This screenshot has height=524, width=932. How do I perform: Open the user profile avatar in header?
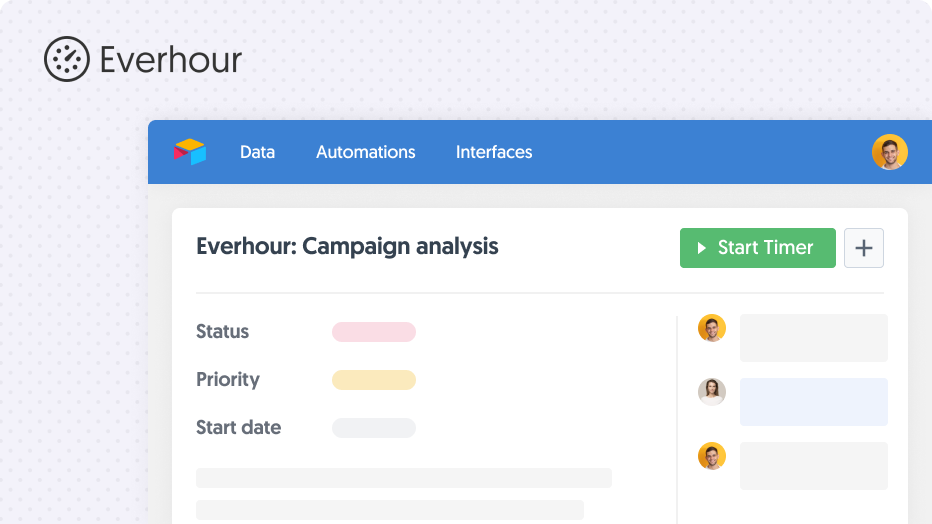tap(889, 152)
